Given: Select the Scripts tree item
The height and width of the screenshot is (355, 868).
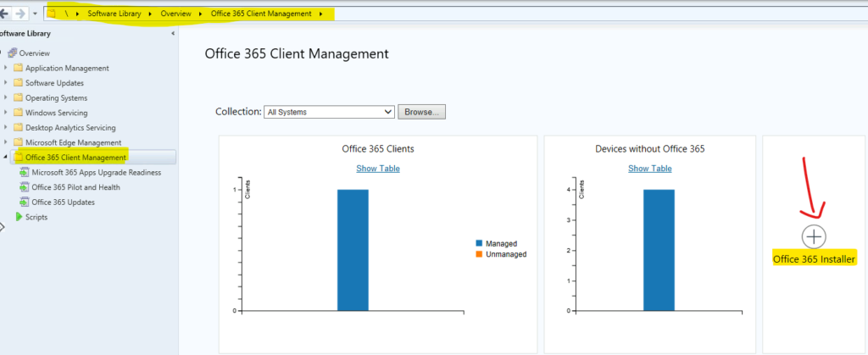Looking at the screenshot, I should tap(36, 217).
